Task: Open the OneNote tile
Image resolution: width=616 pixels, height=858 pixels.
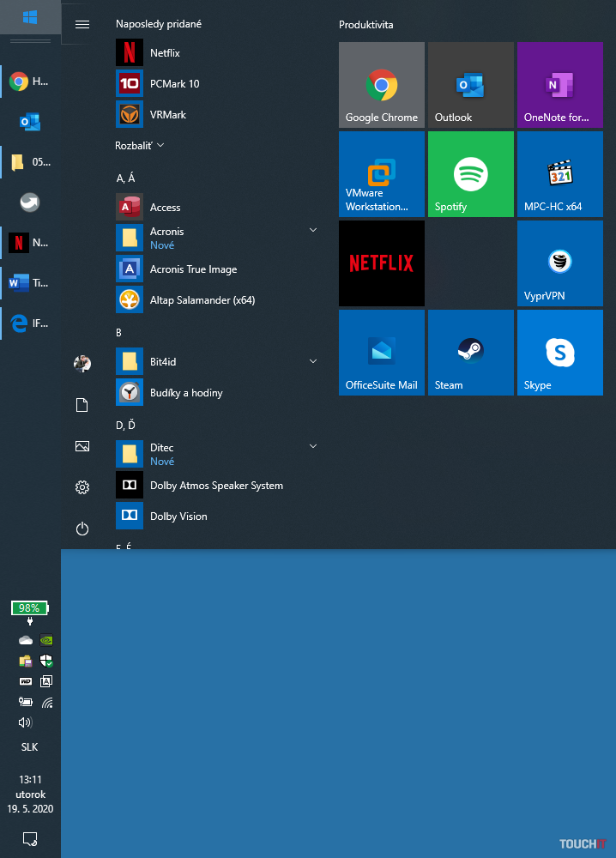Action: pyautogui.click(x=559, y=85)
